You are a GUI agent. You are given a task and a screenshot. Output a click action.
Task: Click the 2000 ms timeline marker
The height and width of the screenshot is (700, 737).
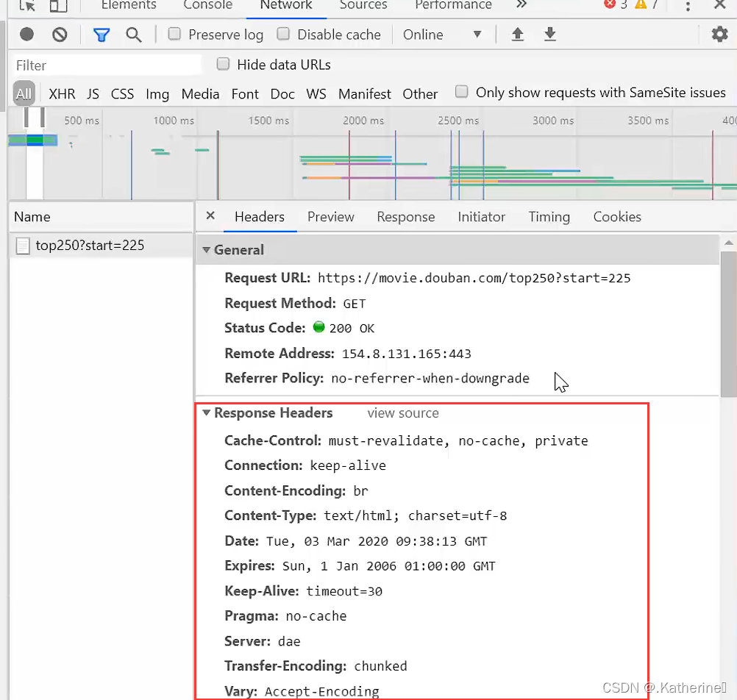(x=363, y=121)
